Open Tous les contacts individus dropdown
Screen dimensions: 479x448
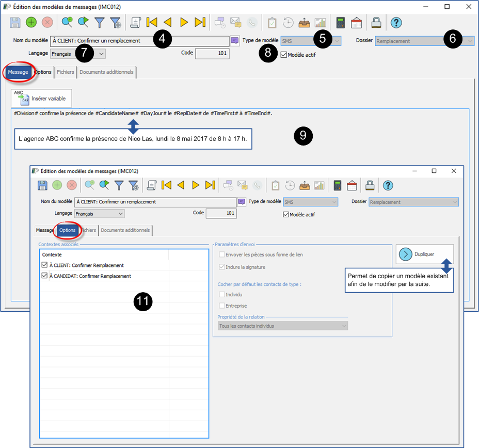282,326
